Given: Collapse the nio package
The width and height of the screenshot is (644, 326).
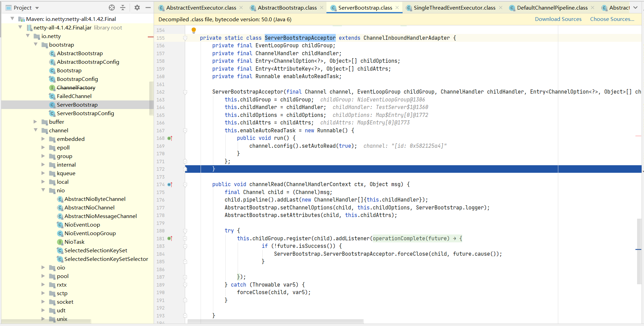Looking at the screenshot, I should (43, 190).
